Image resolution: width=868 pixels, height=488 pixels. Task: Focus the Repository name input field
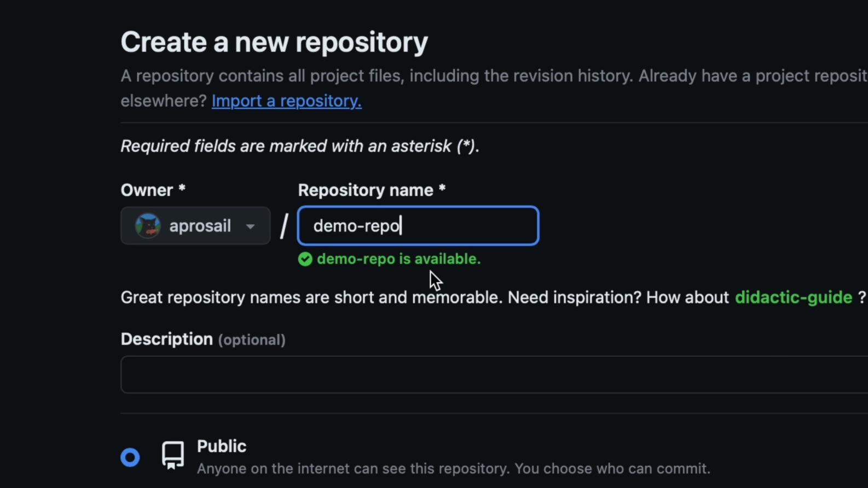click(x=418, y=226)
